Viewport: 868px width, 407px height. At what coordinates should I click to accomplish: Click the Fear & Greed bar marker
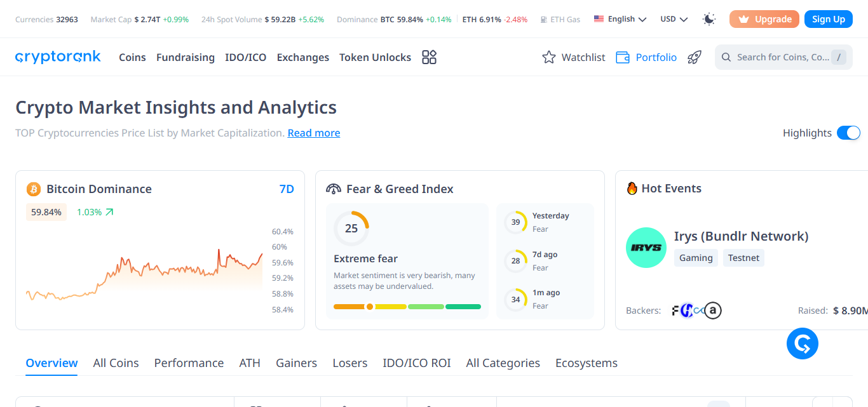pyautogui.click(x=370, y=307)
